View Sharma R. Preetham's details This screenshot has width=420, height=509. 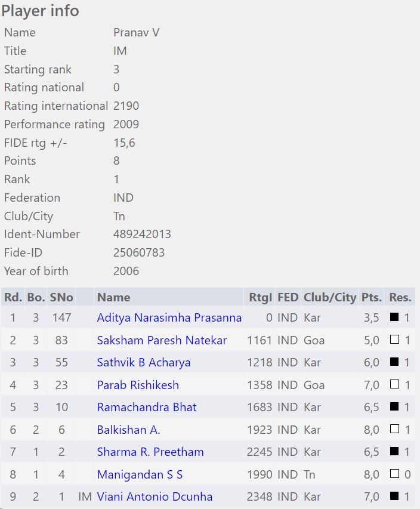click(150, 452)
